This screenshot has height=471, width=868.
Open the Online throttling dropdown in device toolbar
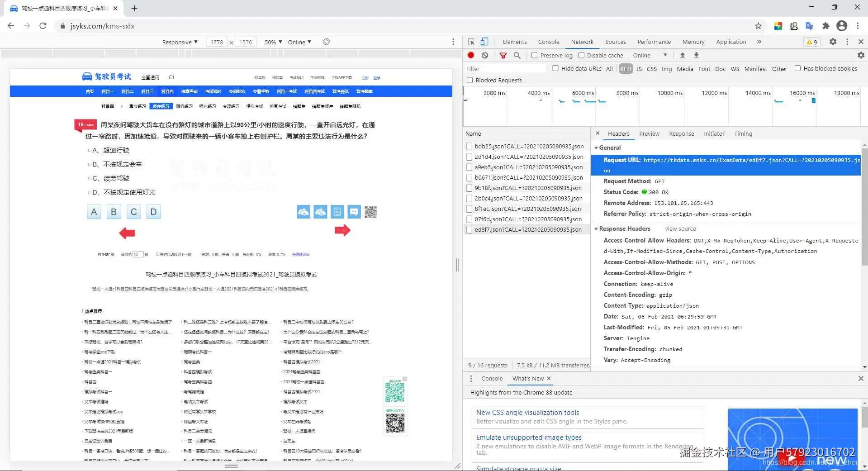point(299,42)
